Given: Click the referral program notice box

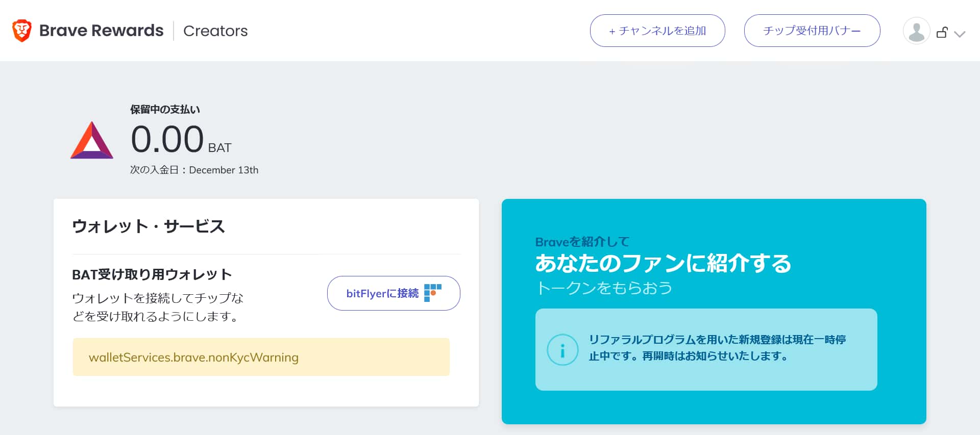Looking at the screenshot, I should pos(706,350).
